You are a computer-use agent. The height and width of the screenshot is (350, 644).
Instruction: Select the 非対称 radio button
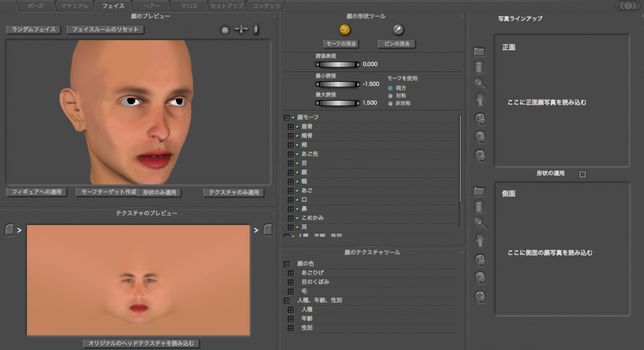tap(390, 104)
